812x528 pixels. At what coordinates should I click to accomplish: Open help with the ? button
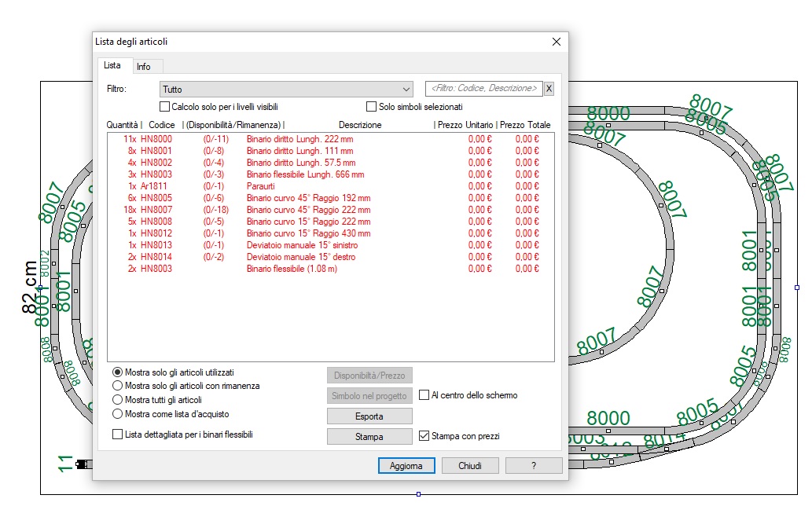534,466
